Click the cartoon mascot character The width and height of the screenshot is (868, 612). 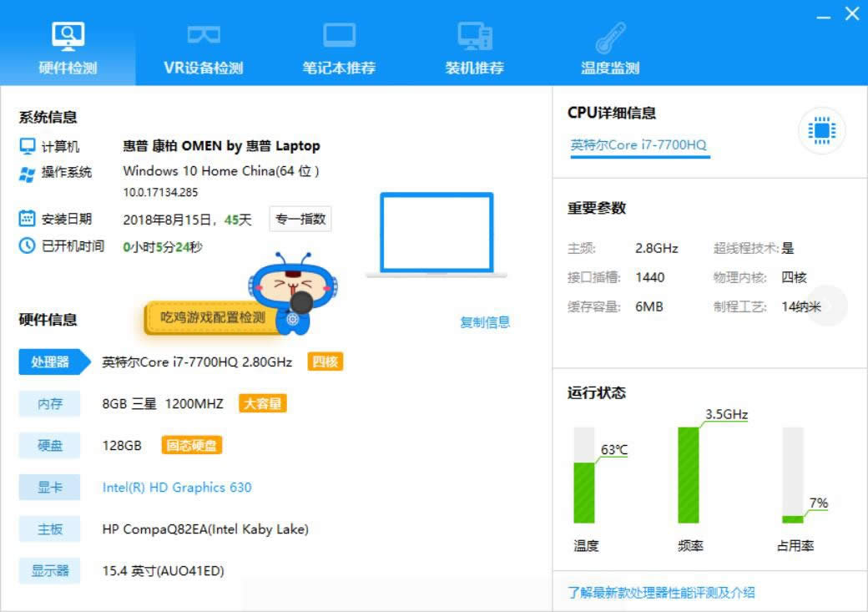tap(293, 293)
